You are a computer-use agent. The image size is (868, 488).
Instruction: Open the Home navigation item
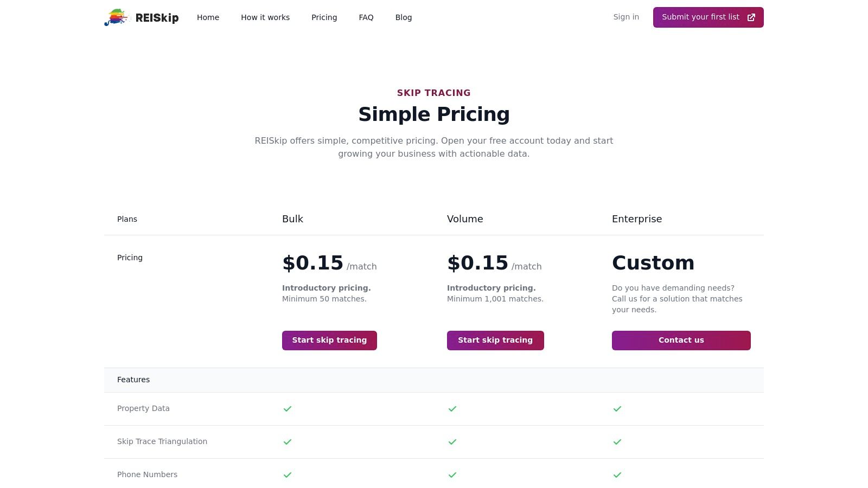tap(208, 17)
